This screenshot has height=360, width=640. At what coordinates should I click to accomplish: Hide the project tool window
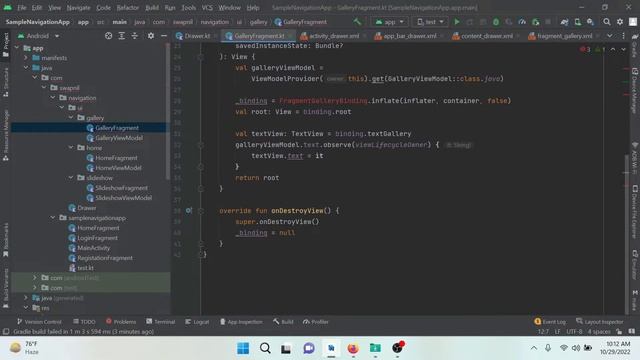click(x=164, y=36)
